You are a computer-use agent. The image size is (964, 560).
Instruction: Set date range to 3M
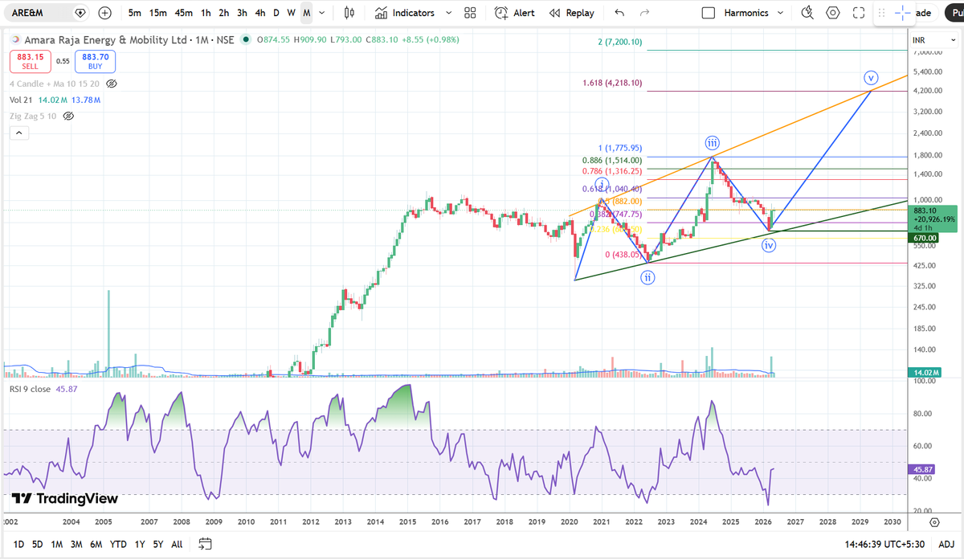coord(76,544)
